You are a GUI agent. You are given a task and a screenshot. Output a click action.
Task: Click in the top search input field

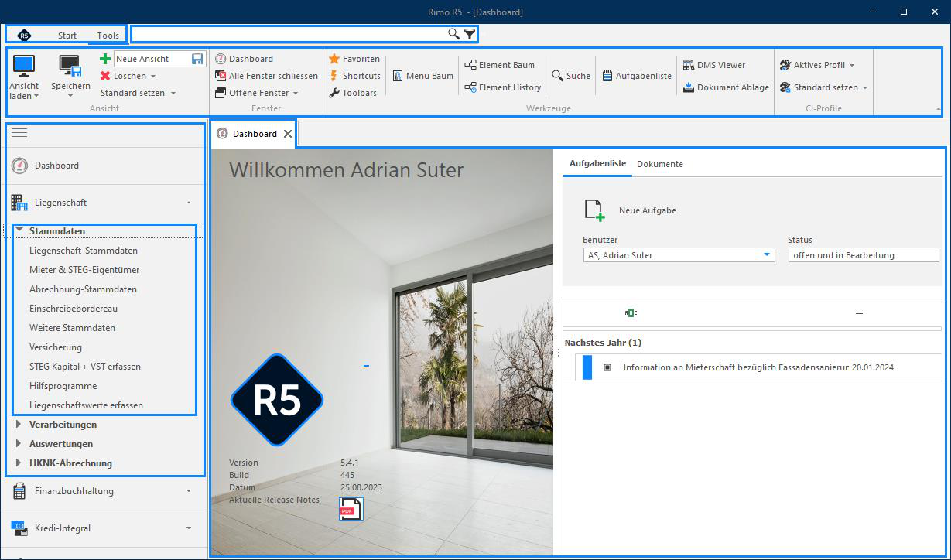[x=290, y=34]
